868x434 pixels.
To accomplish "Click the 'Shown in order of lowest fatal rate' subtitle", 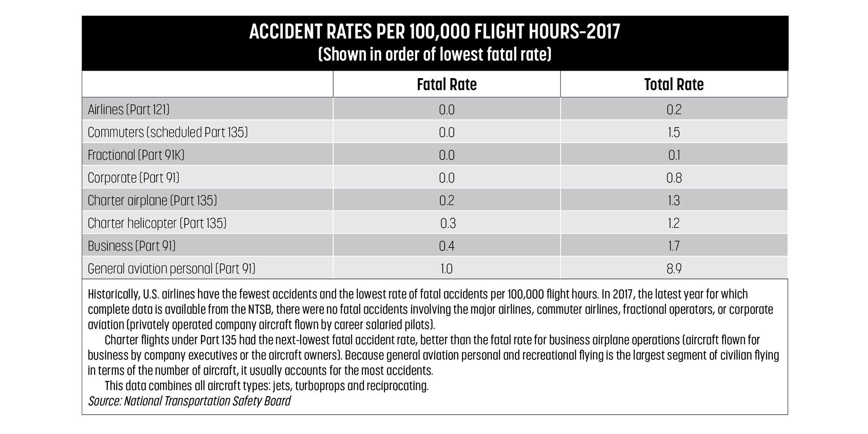I will point(434,55).
